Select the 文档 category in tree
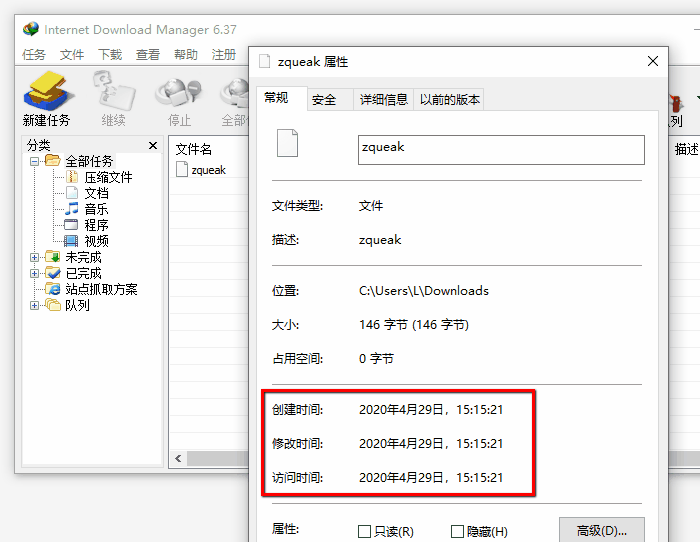 pos(96,193)
